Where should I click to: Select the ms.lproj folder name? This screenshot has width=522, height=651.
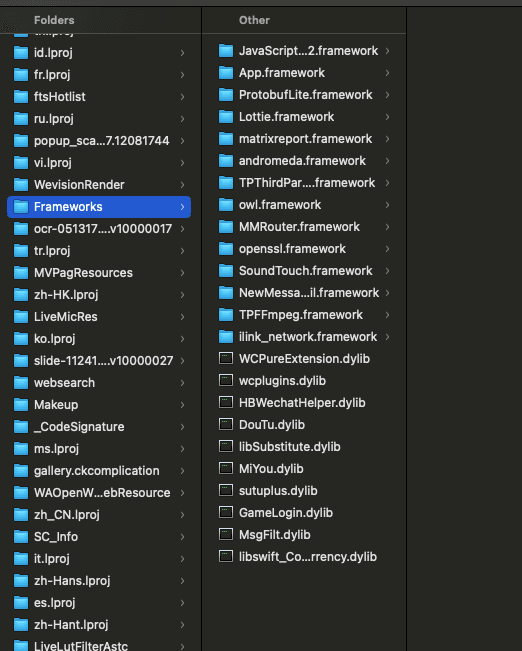point(56,449)
